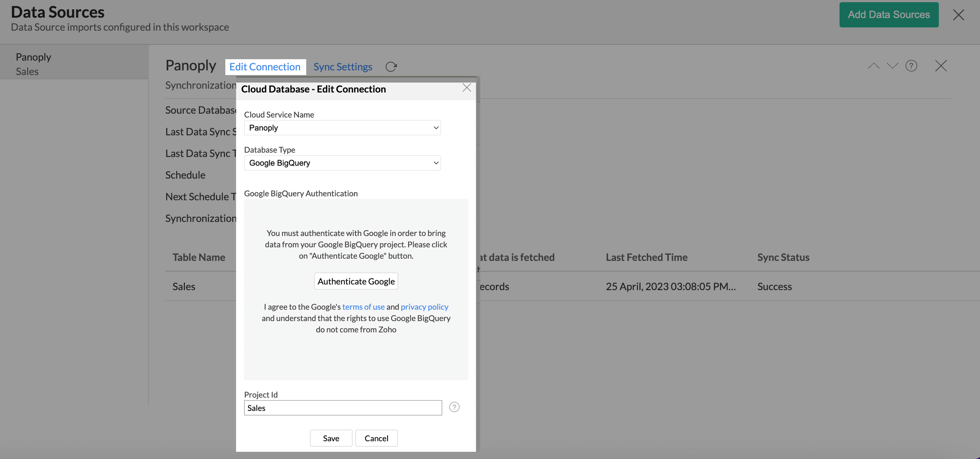Change Panoply to another cloud service
The height and width of the screenshot is (459, 980).
(x=342, y=127)
